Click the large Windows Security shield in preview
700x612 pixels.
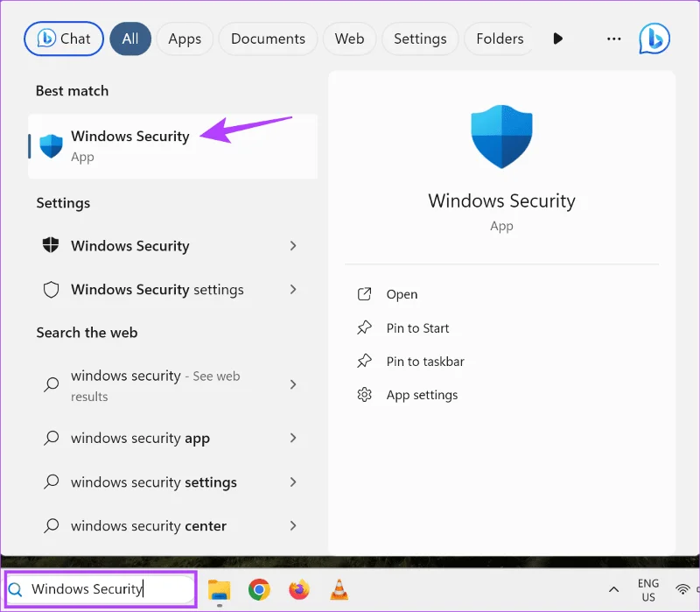[x=501, y=137]
